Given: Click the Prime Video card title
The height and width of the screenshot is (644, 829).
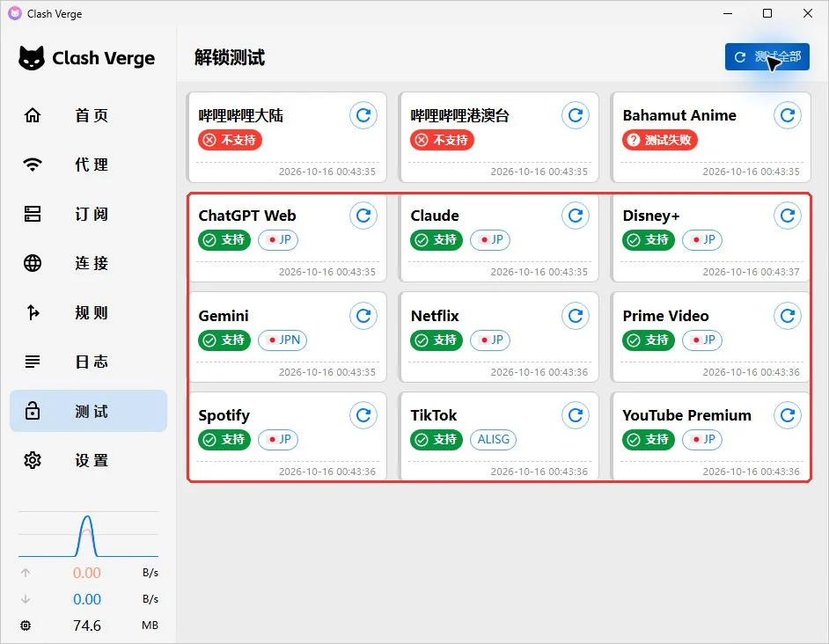Looking at the screenshot, I should click(x=665, y=316).
